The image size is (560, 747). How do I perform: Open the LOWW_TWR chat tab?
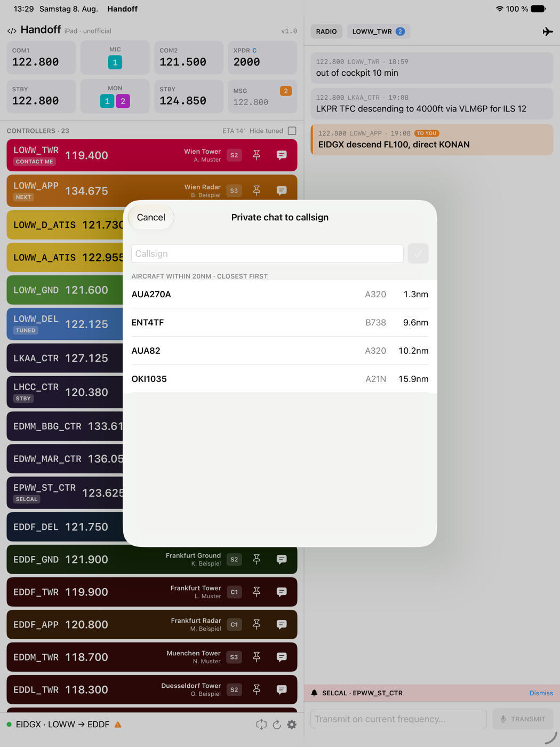(x=378, y=31)
